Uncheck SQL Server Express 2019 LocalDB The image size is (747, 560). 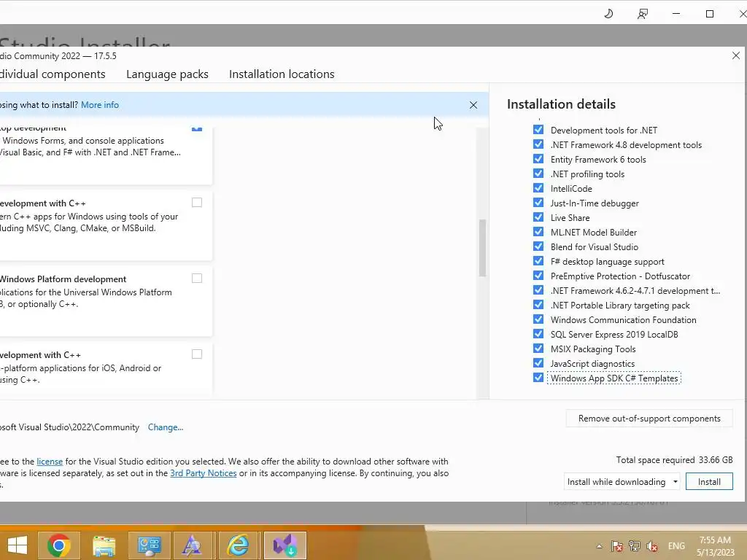coord(538,334)
